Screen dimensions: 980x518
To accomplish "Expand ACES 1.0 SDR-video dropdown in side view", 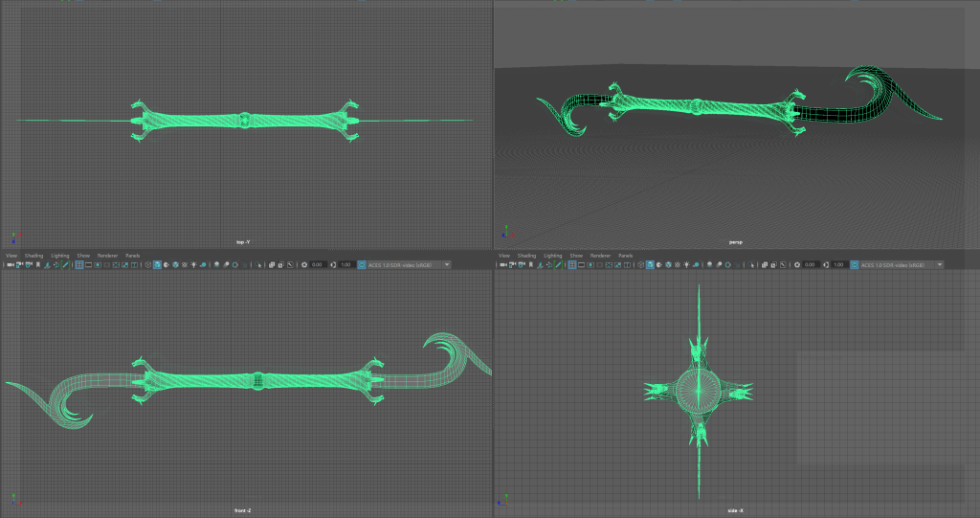I will click(x=940, y=264).
